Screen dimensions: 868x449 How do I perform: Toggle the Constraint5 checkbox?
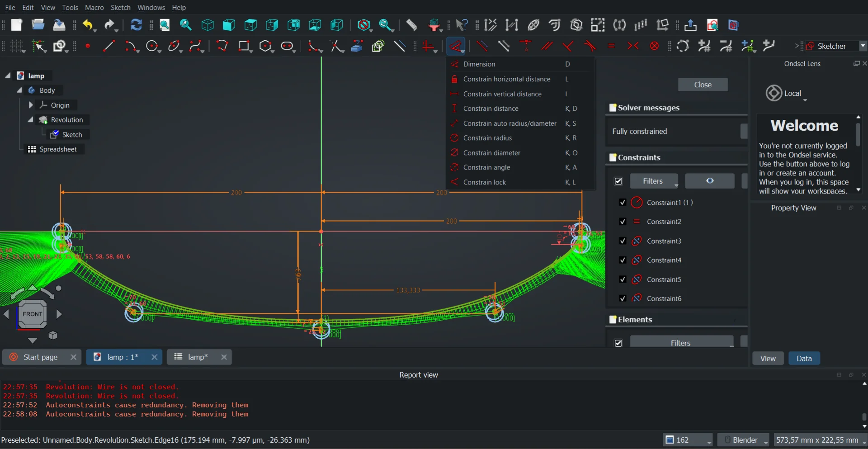(623, 279)
